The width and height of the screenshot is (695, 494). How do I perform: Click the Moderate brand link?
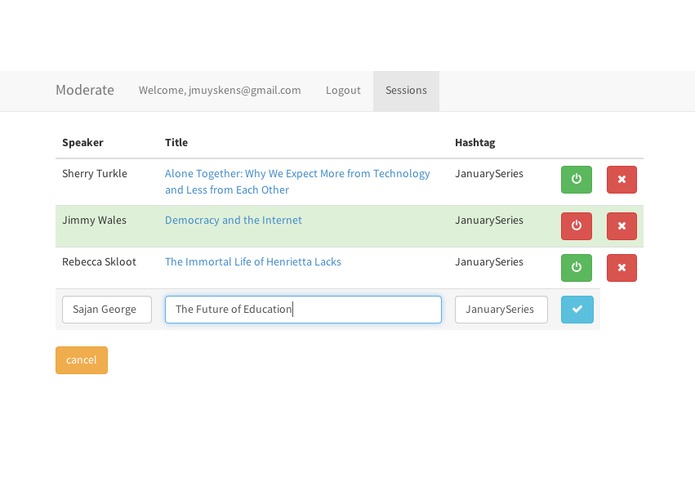tap(85, 90)
